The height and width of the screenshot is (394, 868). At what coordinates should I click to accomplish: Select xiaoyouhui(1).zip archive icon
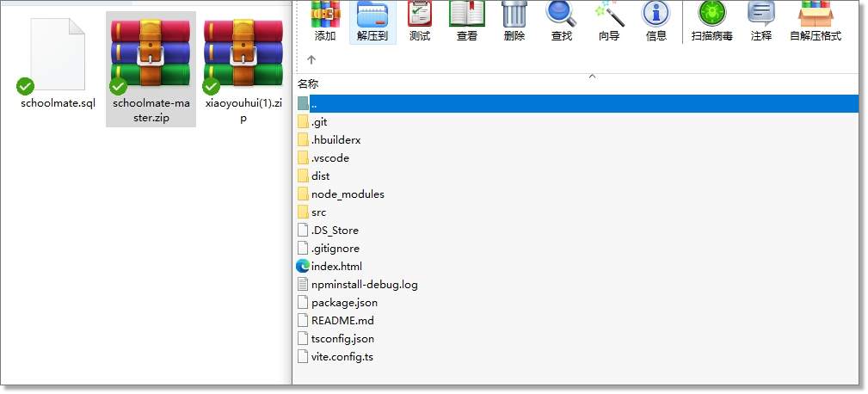click(x=243, y=53)
